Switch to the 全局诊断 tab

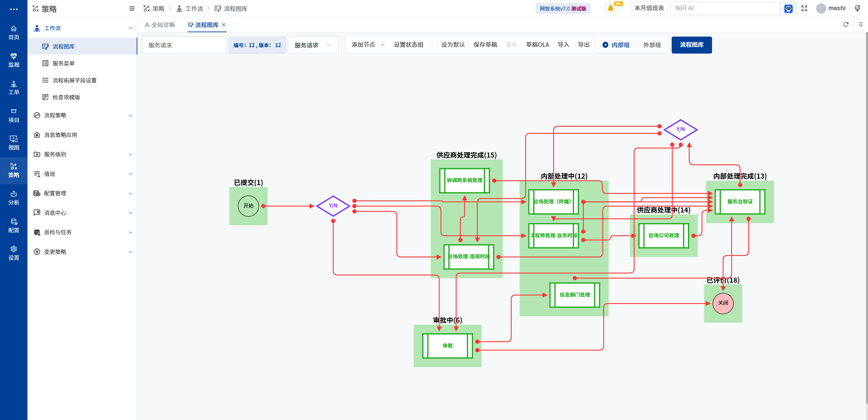[160, 25]
